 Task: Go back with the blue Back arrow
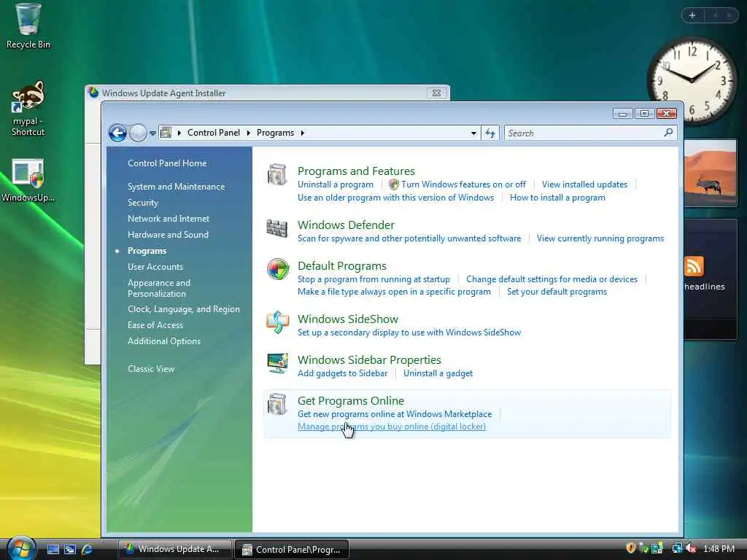117,133
